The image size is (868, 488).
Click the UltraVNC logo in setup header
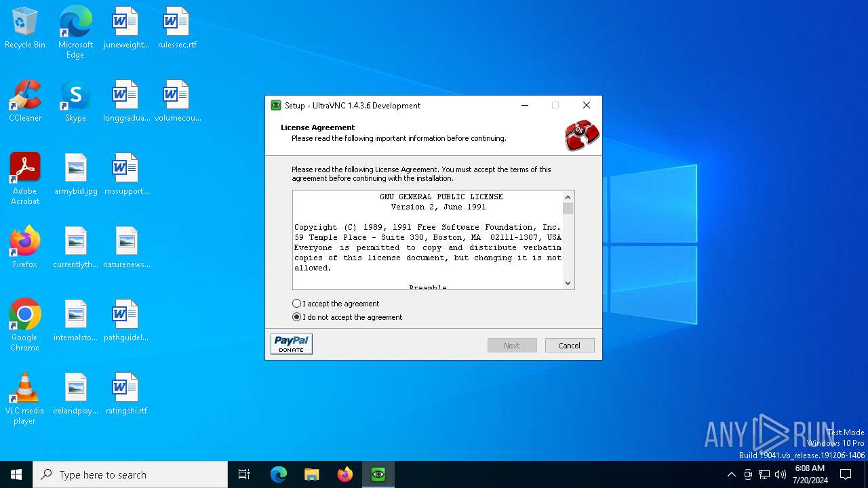582,136
